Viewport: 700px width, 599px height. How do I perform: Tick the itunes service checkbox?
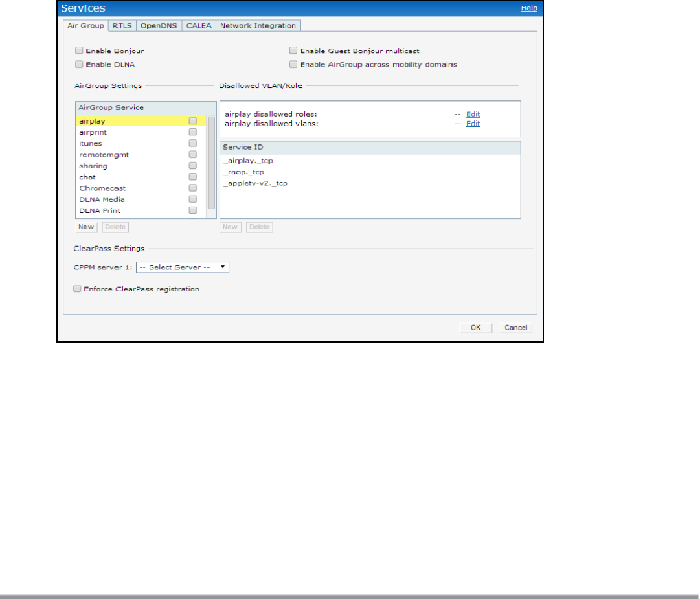[x=193, y=143]
